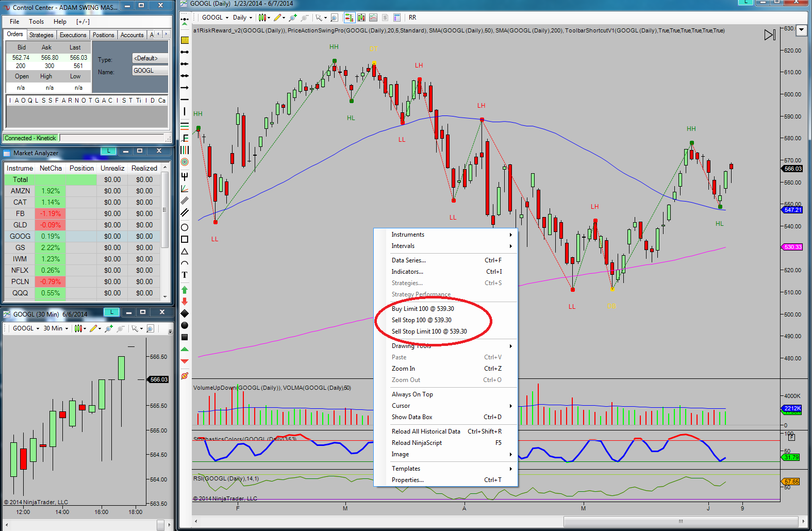Toggle Chart Trader panel button in Daily toolbar
This screenshot has height=531, width=812.
click(349, 18)
